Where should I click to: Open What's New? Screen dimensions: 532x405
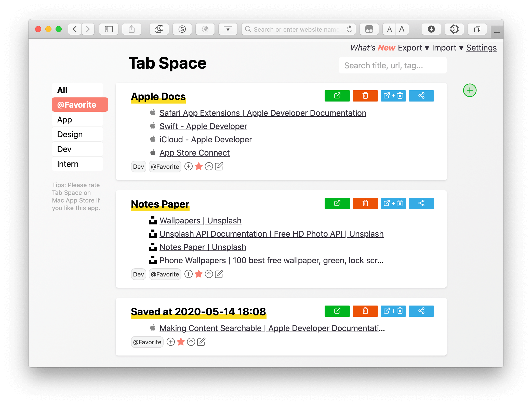pyautogui.click(x=373, y=48)
